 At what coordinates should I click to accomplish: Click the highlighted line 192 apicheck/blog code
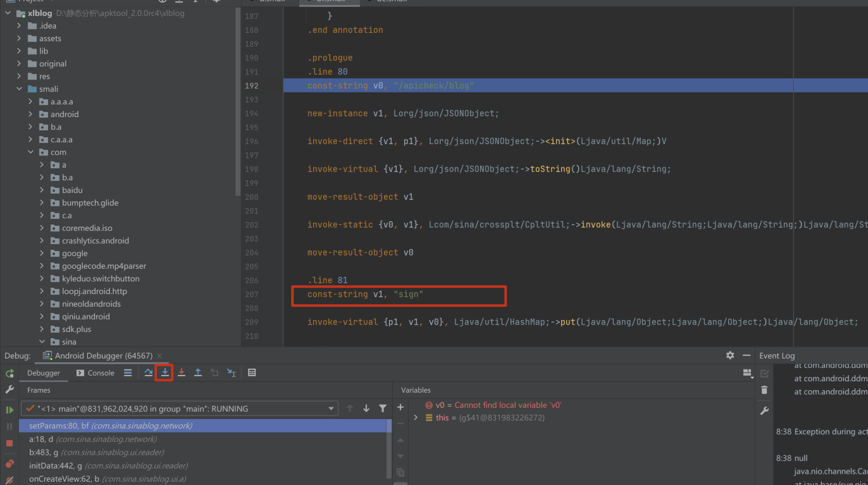point(390,85)
